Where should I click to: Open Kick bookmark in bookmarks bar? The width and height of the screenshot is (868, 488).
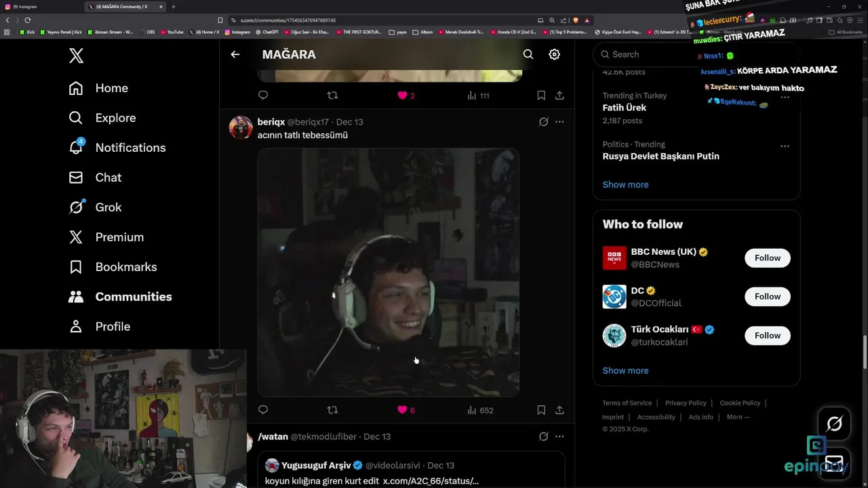click(x=27, y=32)
